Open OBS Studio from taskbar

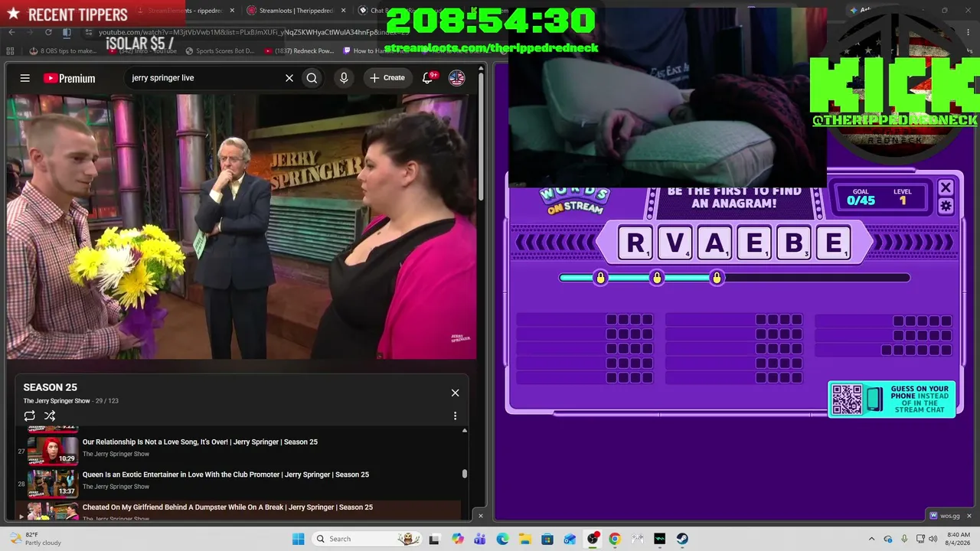[x=592, y=539]
